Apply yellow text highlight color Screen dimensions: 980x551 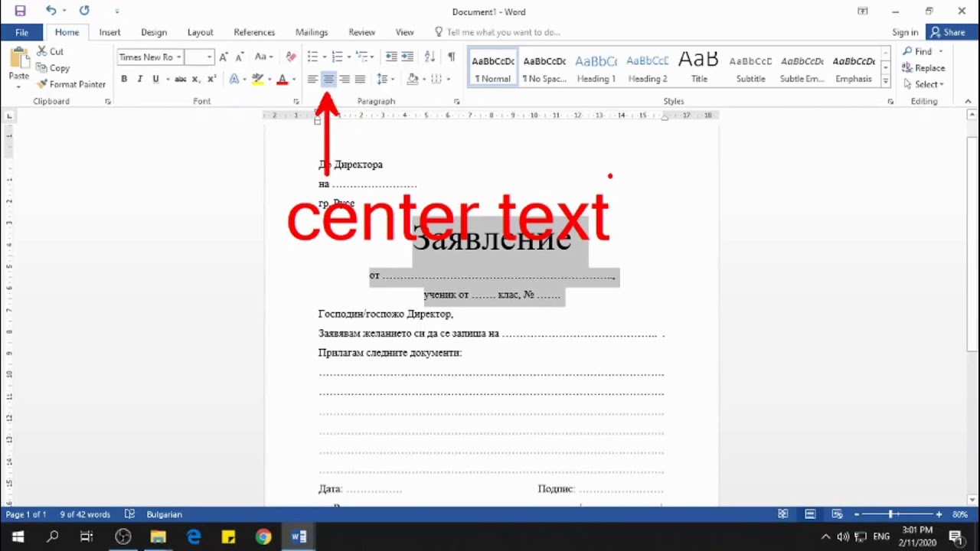(x=258, y=79)
